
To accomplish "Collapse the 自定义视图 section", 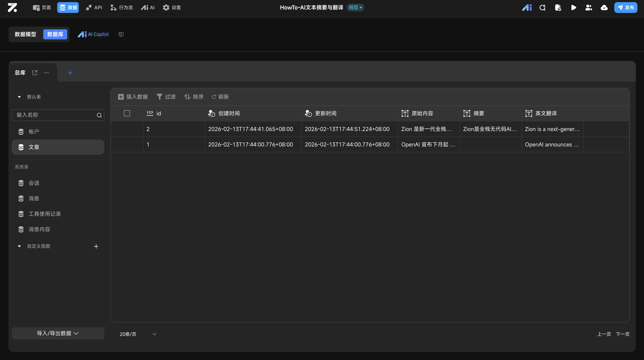I will pyautogui.click(x=19, y=246).
